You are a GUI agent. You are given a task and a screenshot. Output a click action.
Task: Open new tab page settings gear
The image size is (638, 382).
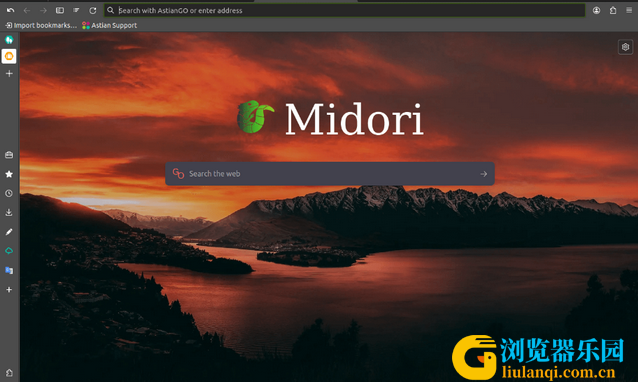coord(625,47)
